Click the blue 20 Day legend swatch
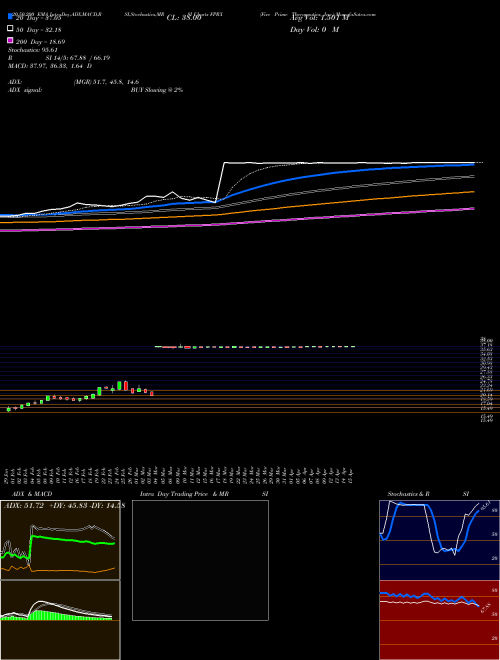 [x=10, y=17]
